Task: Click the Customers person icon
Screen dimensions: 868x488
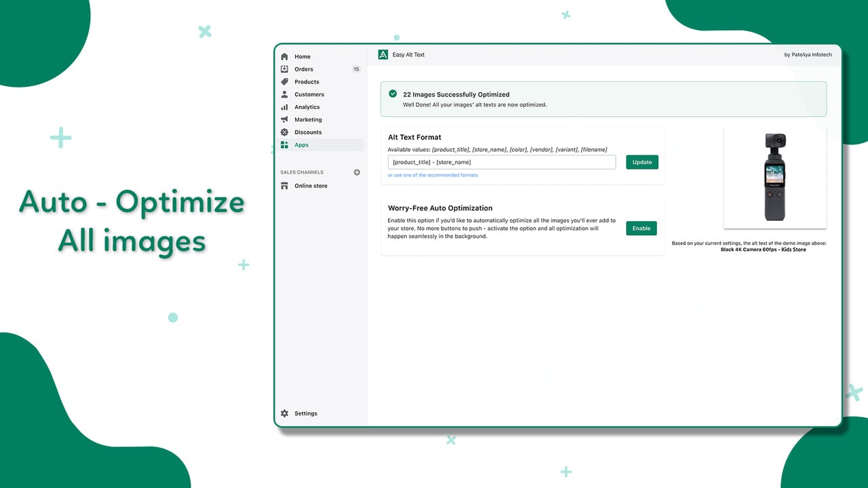Action: pyautogui.click(x=285, y=94)
